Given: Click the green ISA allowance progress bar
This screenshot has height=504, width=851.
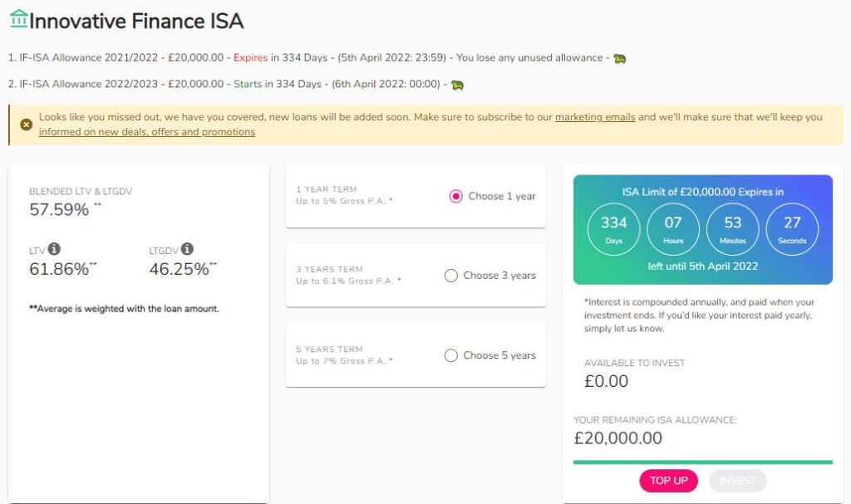Looking at the screenshot, I should (703, 462).
